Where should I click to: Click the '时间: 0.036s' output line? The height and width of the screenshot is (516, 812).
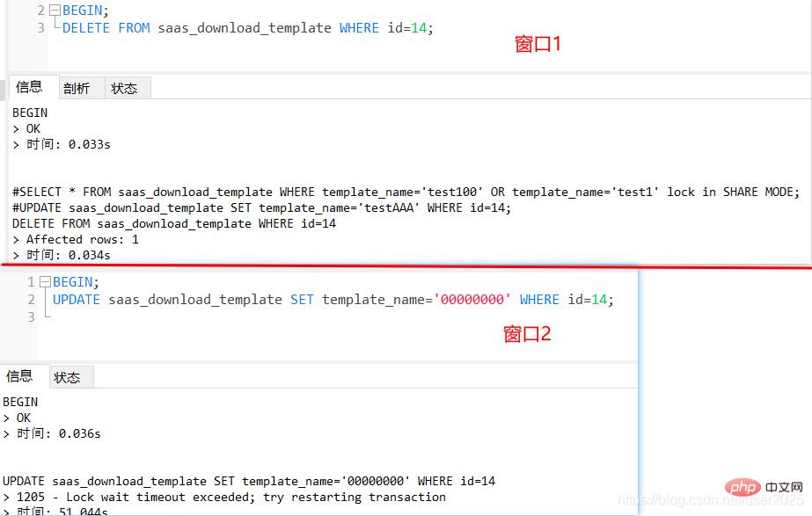click(52, 433)
